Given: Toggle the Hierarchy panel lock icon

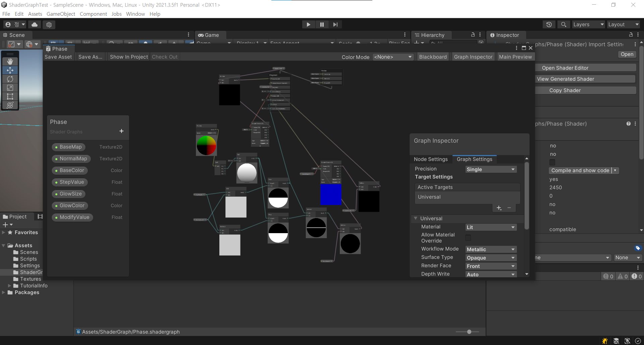Looking at the screenshot, I should pos(473,35).
